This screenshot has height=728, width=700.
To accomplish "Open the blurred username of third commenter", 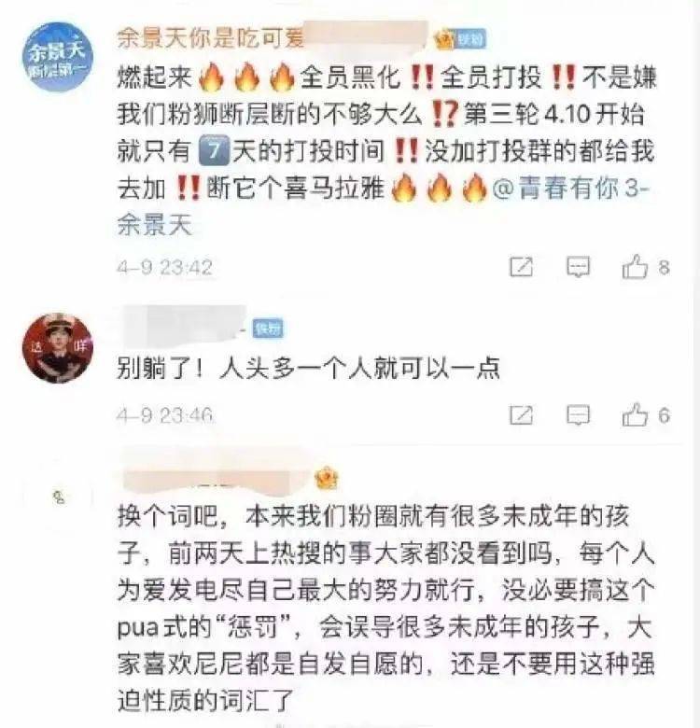I will pos(215,476).
